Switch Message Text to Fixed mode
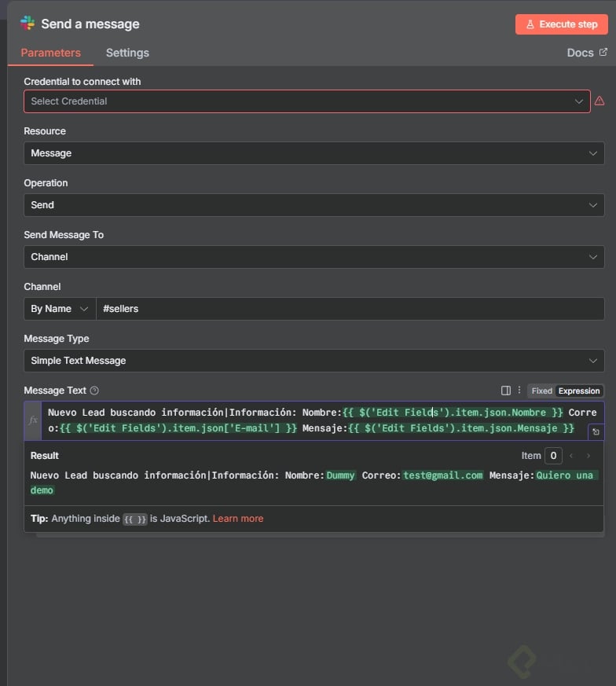Image resolution: width=616 pixels, height=686 pixels. tap(541, 391)
